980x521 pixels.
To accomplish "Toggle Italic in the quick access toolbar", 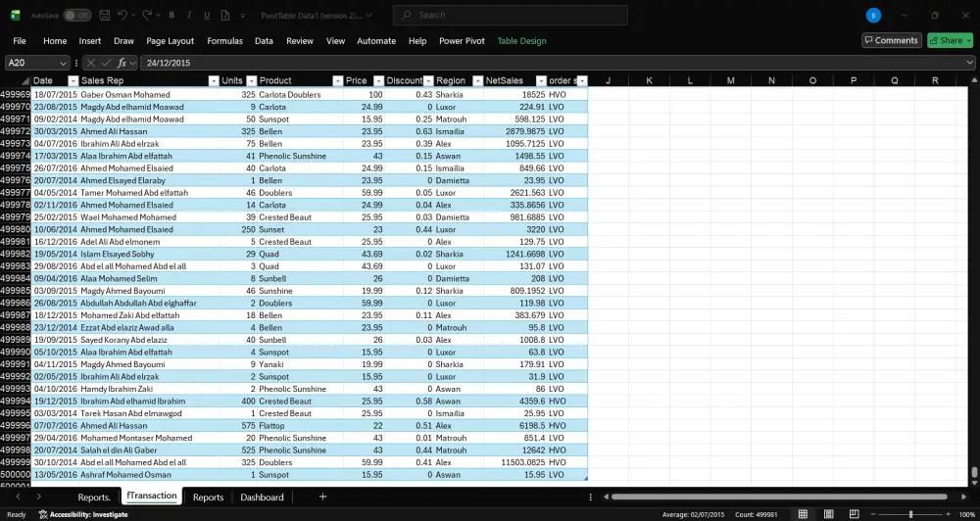I will click(x=189, y=15).
